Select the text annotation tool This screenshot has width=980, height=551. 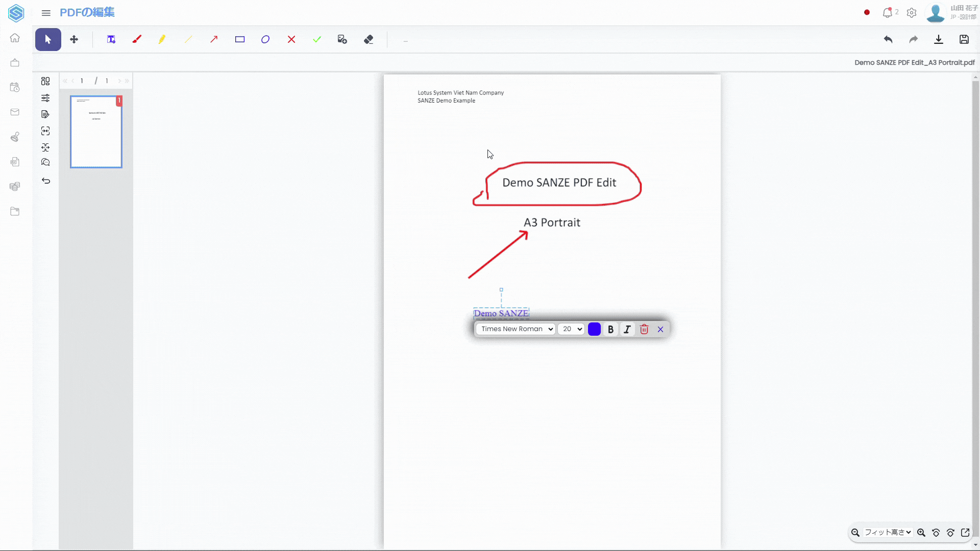coord(111,39)
